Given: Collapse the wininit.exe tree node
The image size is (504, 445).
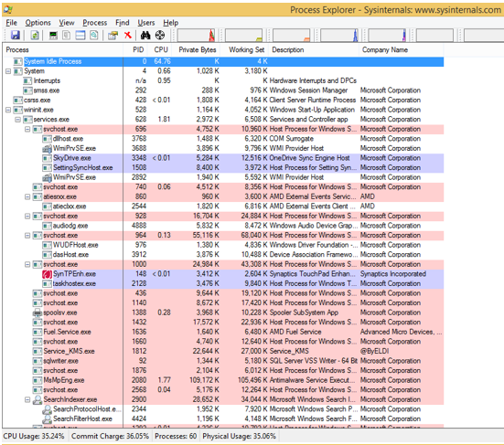Looking at the screenshot, I should (x=8, y=110).
